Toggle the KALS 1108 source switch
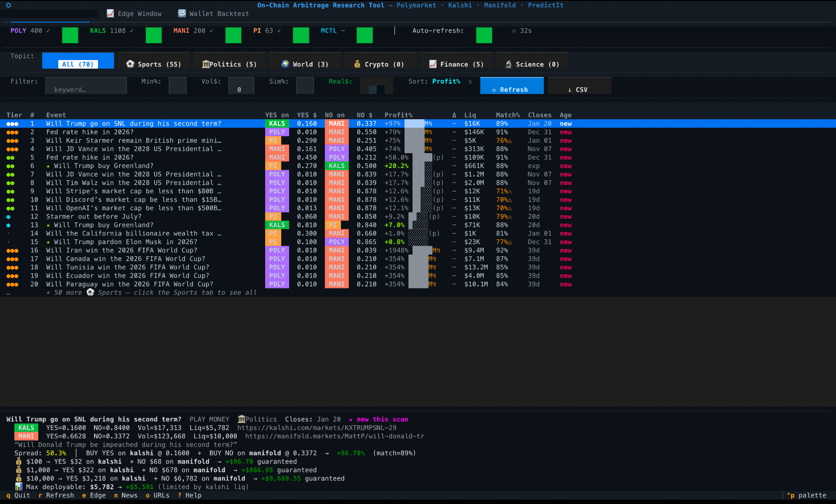This screenshot has height=504, width=836. 154,35
